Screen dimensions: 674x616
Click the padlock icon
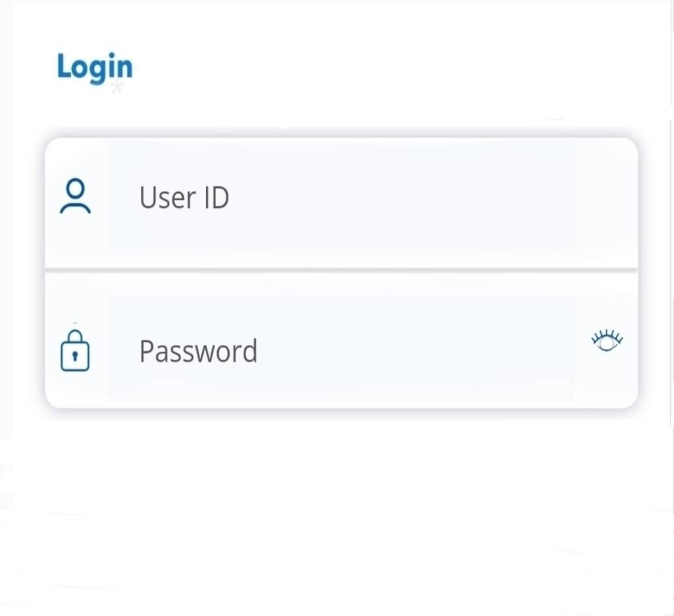pos(75,351)
